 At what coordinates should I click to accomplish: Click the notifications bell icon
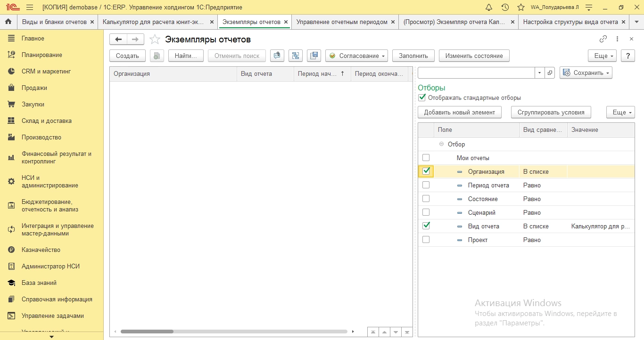click(489, 8)
